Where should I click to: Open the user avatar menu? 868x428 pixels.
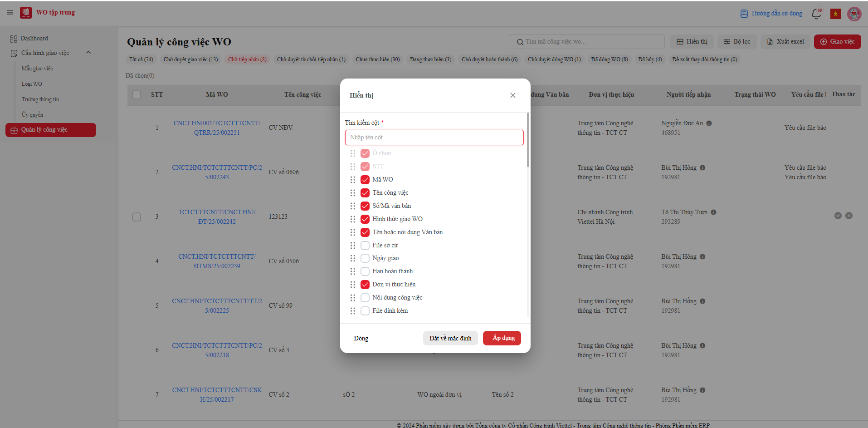point(854,14)
